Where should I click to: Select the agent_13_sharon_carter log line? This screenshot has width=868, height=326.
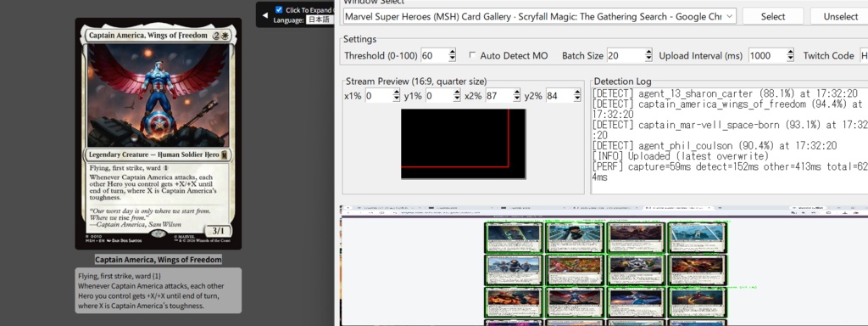tap(726, 93)
